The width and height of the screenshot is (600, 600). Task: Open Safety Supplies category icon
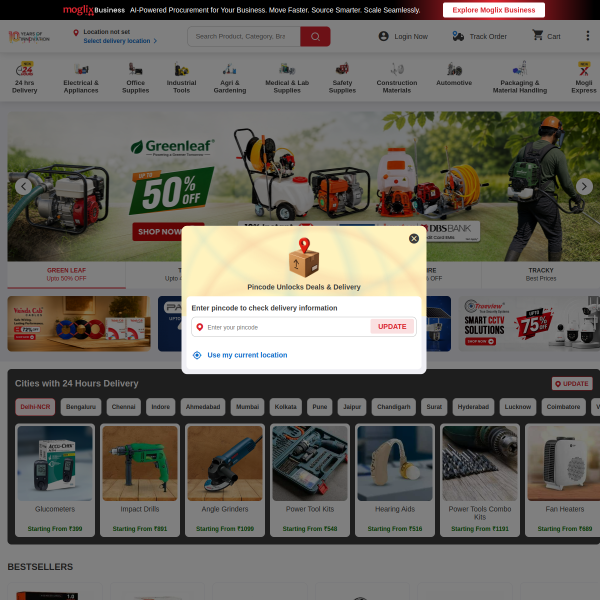point(342,69)
